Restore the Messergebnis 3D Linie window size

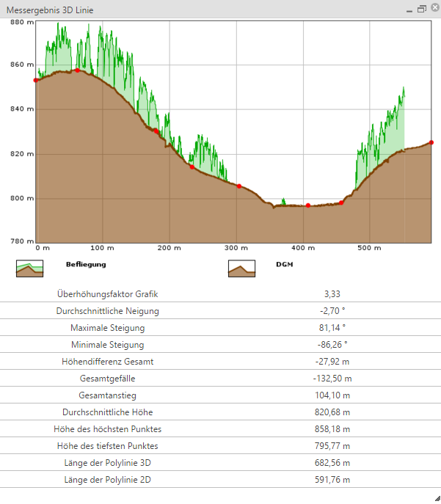tap(421, 10)
